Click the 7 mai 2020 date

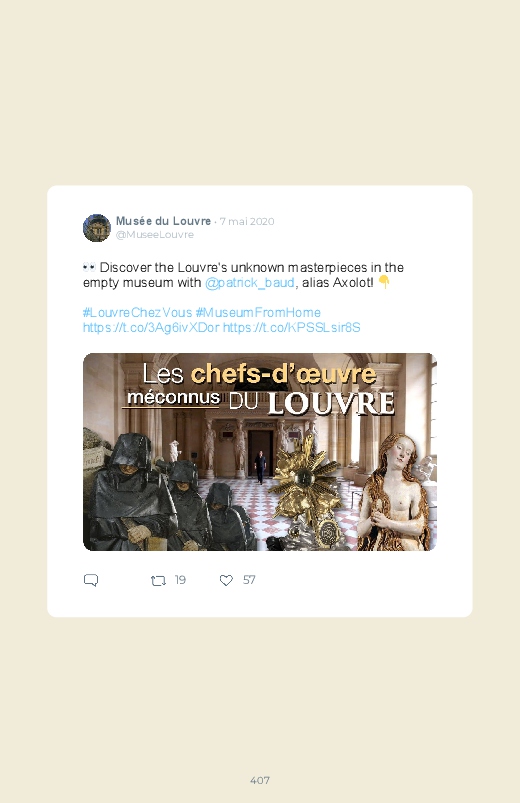(x=247, y=221)
